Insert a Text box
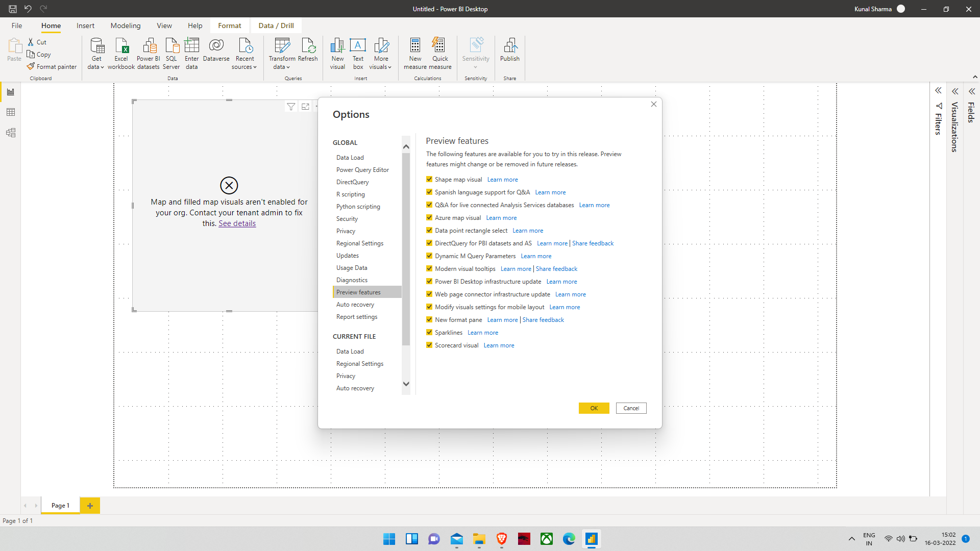 click(x=358, y=54)
